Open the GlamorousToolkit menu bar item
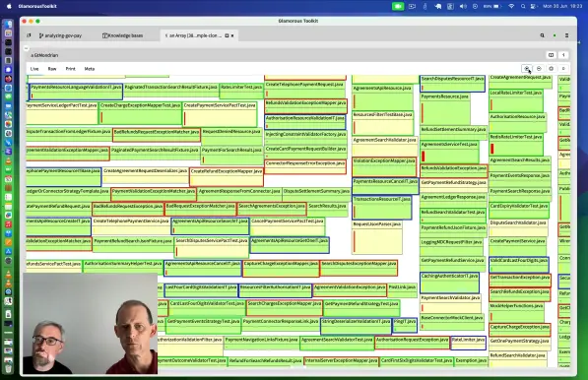The image size is (588, 380). click(x=37, y=6)
